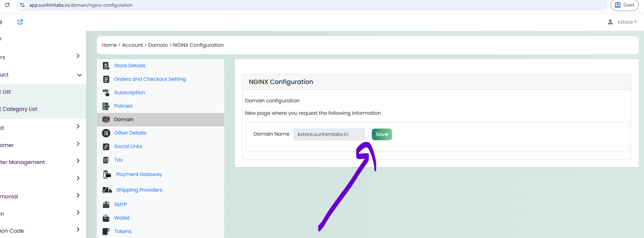
Task: Click 'NGINX Configuration' in the breadcrumb
Action: click(x=198, y=45)
